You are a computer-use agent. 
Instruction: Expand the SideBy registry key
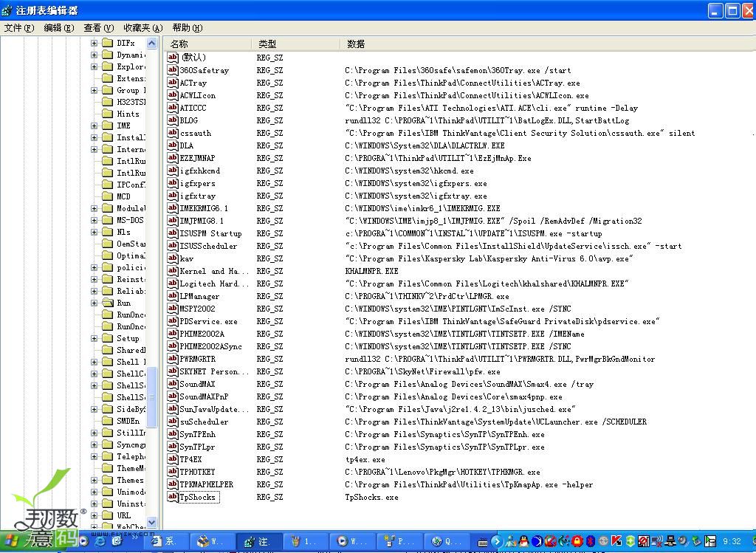click(94, 409)
